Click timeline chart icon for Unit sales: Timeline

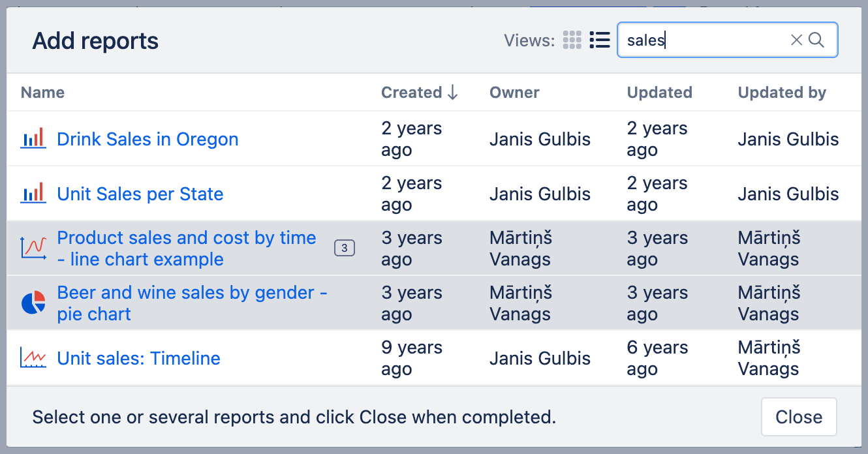[33, 358]
